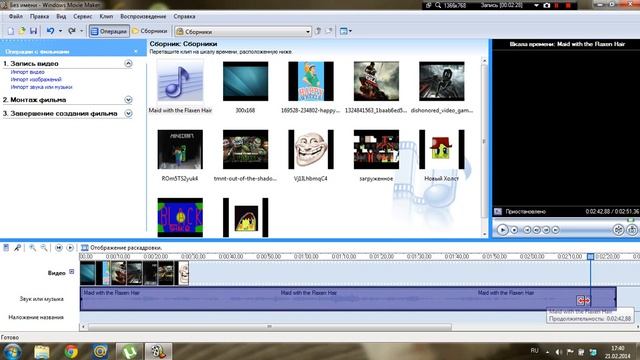Open the Undo history dropdown arrow
Viewport: 640px width, 360px height.
60,31
